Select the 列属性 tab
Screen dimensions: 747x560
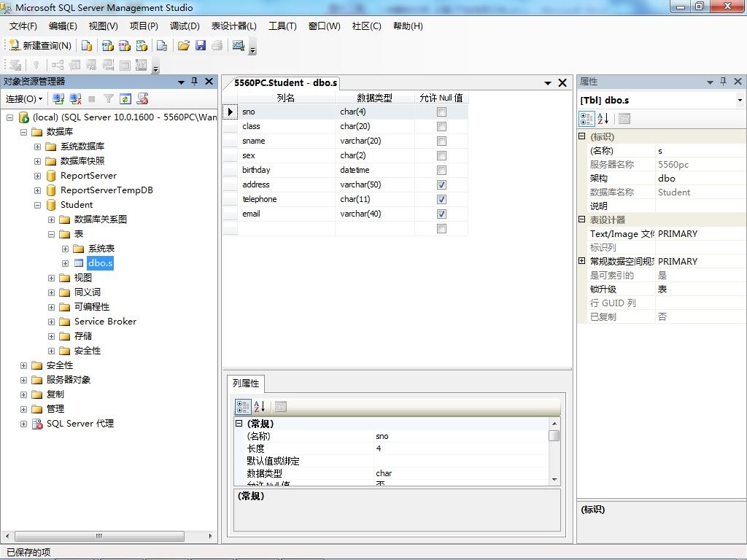pyautogui.click(x=246, y=384)
